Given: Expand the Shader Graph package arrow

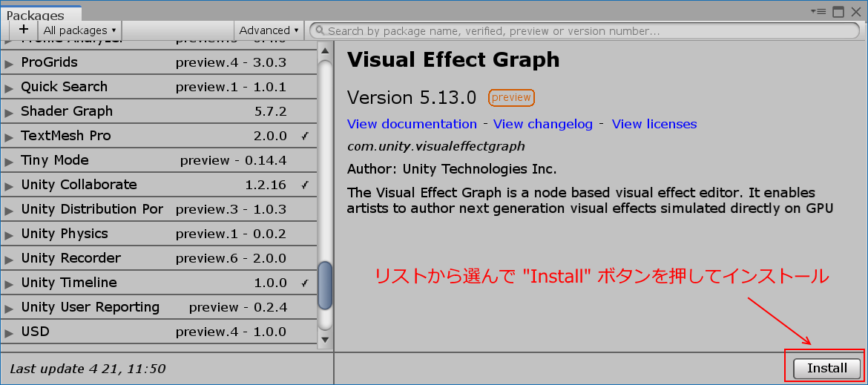Looking at the screenshot, I should click(9, 112).
